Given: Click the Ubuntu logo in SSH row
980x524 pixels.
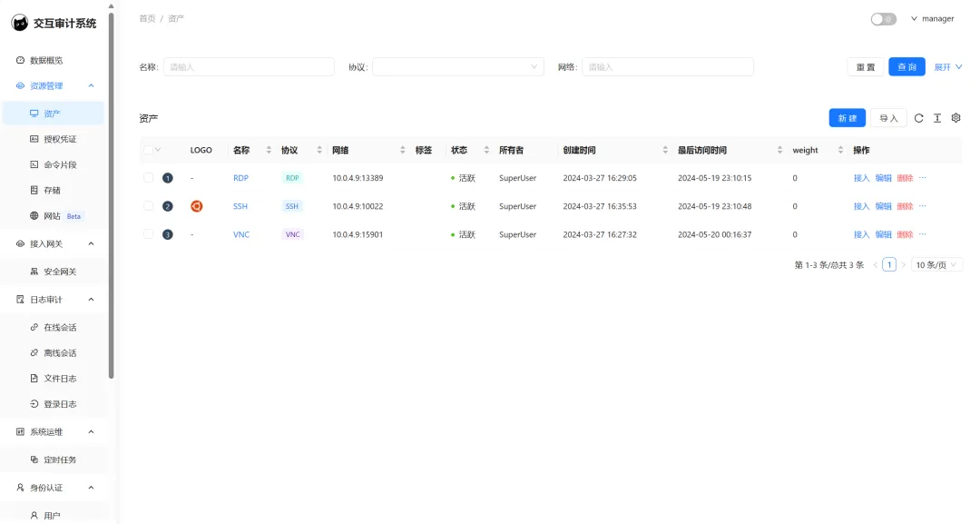Looking at the screenshot, I should tap(196, 206).
